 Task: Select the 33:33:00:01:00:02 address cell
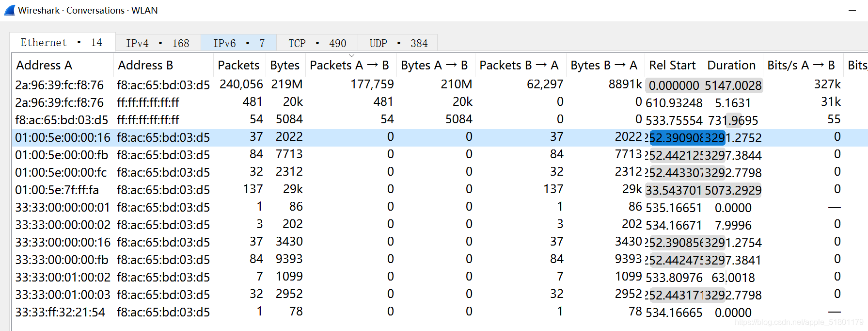[x=63, y=277]
